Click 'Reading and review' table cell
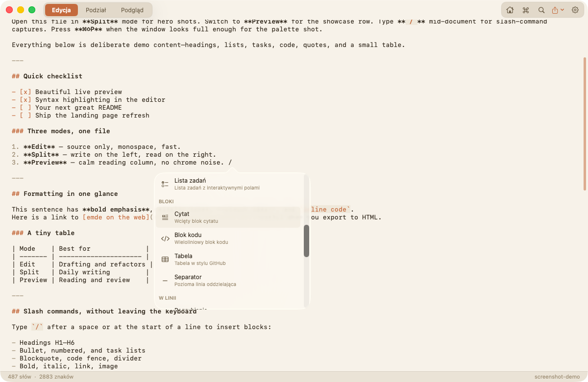Screen dimensions: 588x382 point(94,280)
